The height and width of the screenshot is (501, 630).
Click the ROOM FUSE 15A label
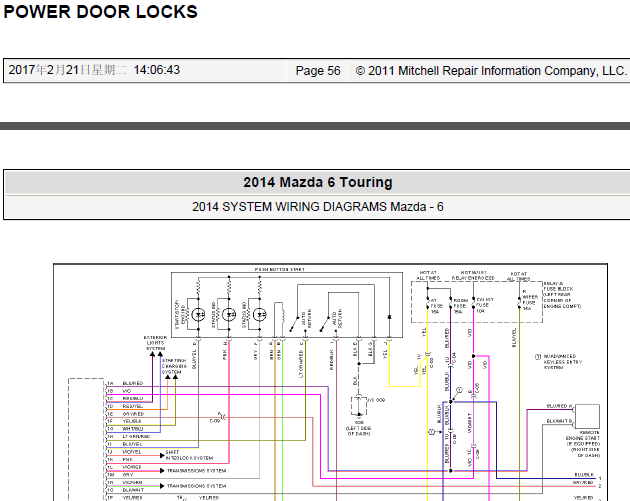pyautogui.click(x=460, y=306)
